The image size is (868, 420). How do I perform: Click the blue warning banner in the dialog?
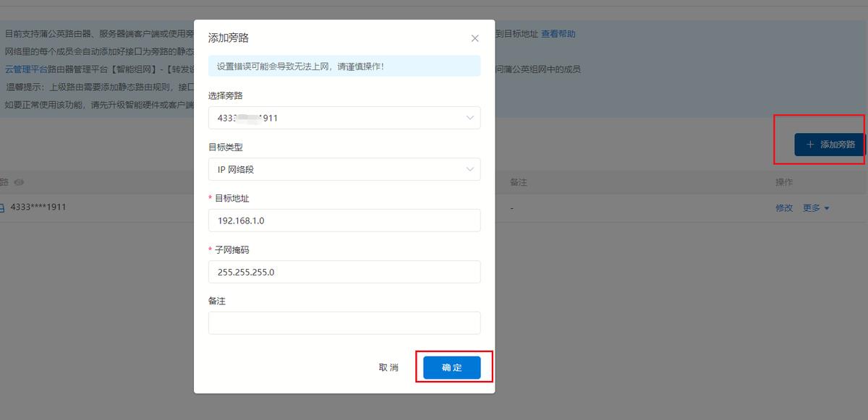(344, 66)
